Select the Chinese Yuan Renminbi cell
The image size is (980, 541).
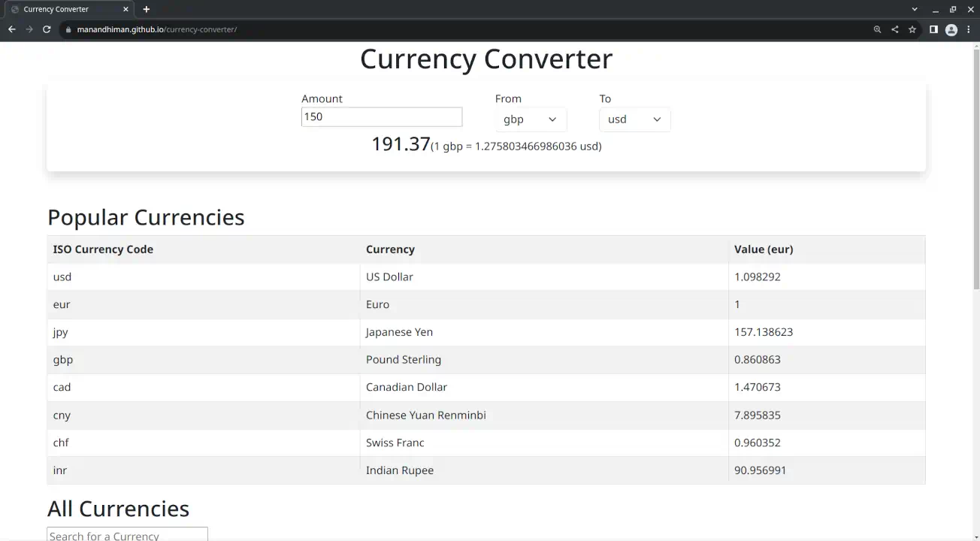pos(544,416)
